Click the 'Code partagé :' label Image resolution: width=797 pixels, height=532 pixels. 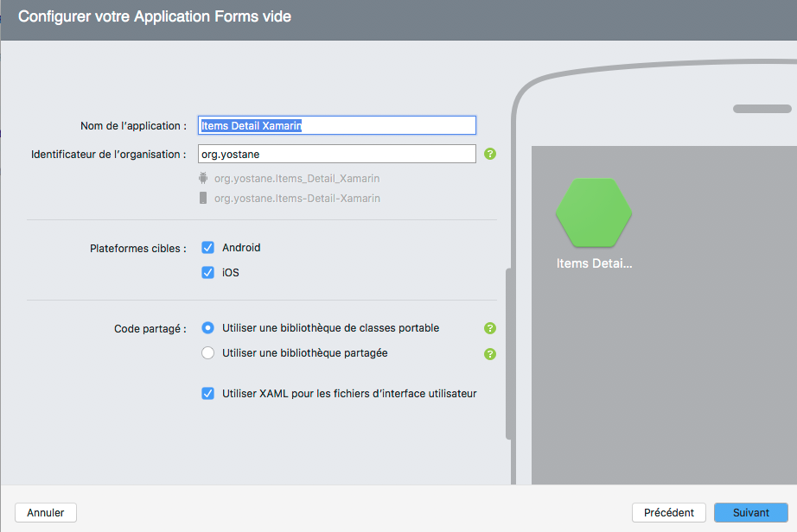(x=150, y=329)
